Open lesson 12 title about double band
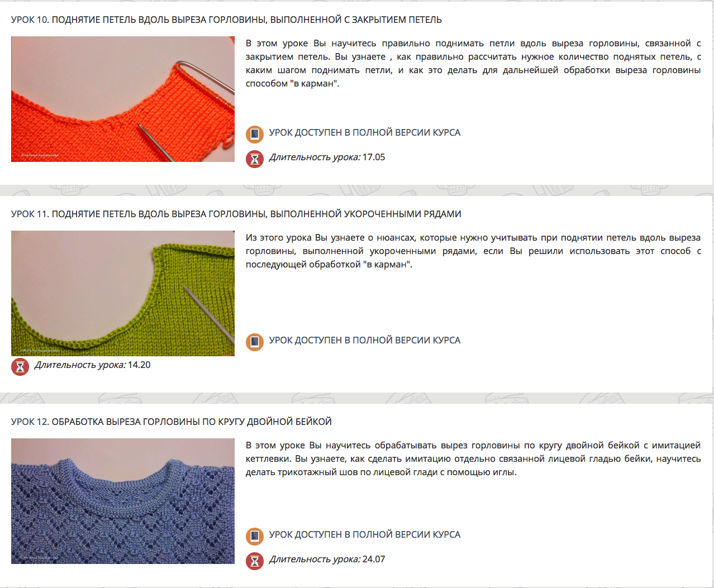This screenshot has width=714, height=588. (172, 422)
